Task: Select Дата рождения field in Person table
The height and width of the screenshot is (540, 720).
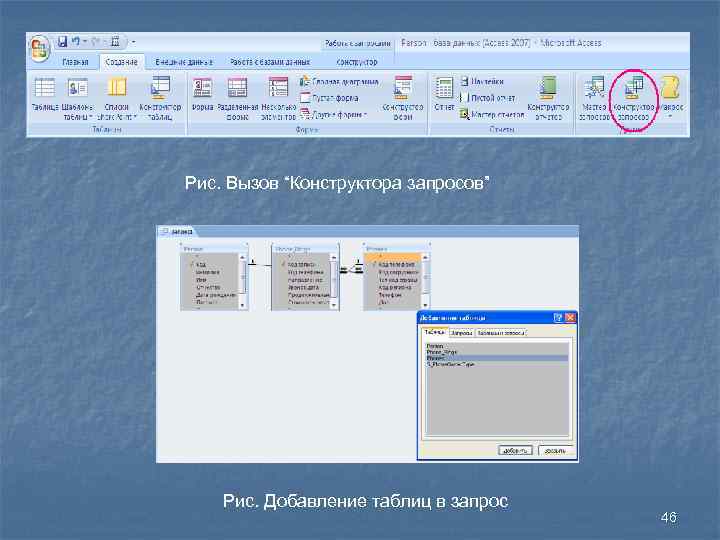Action: click(215, 295)
